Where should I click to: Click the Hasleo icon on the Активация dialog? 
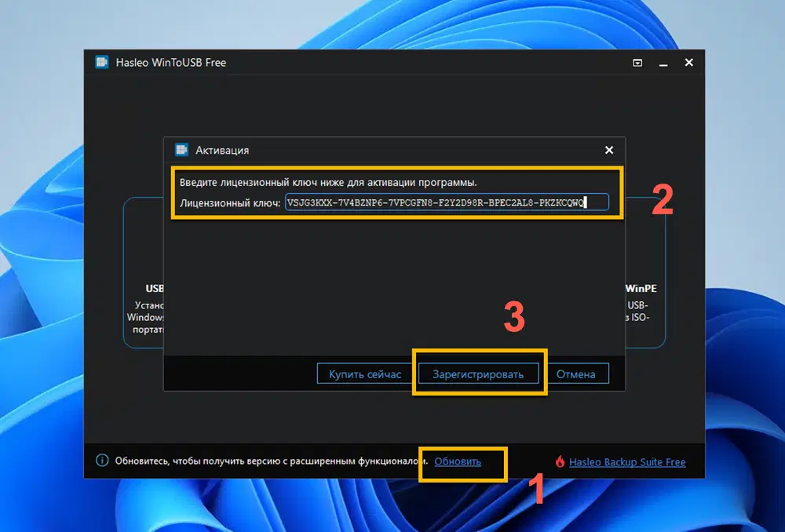[x=181, y=150]
